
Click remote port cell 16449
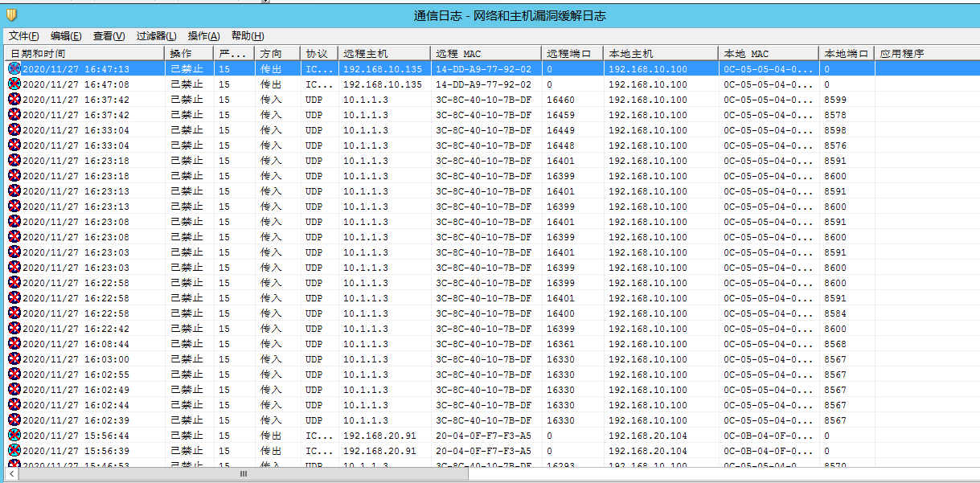pos(560,130)
